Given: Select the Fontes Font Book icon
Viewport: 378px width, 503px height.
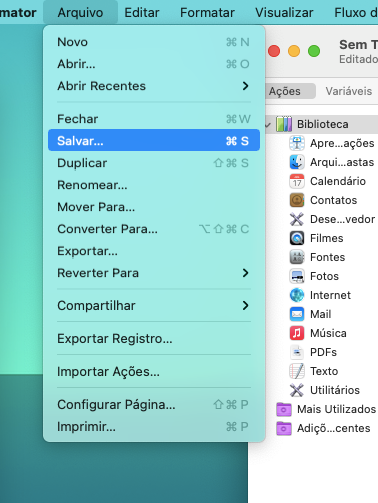Looking at the screenshot, I should (x=297, y=257).
